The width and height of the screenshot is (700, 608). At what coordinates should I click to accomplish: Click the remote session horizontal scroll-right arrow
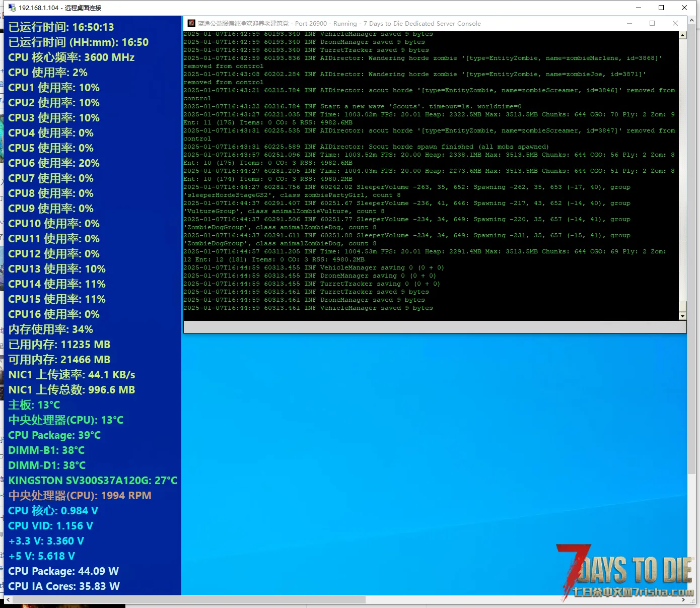(683, 600)
